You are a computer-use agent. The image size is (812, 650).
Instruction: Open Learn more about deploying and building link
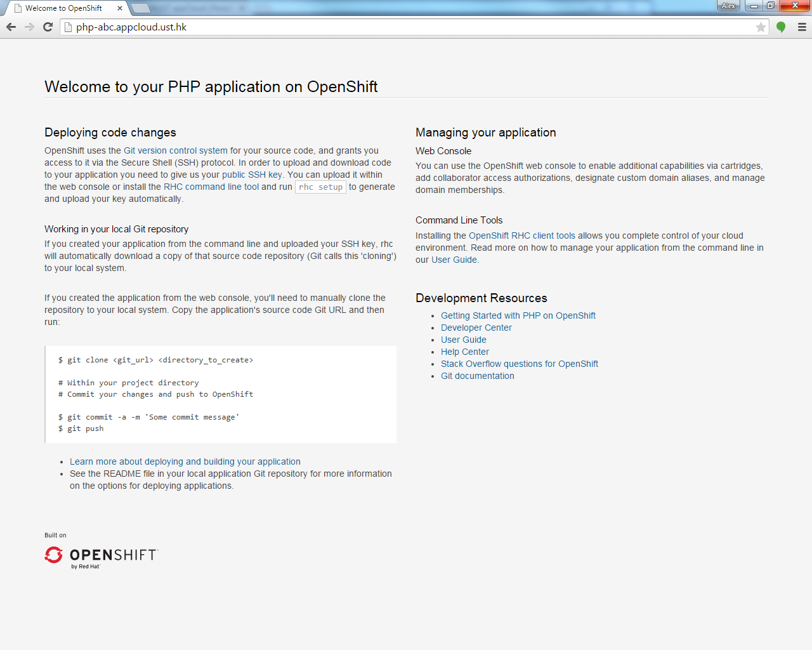pos(185,461)
